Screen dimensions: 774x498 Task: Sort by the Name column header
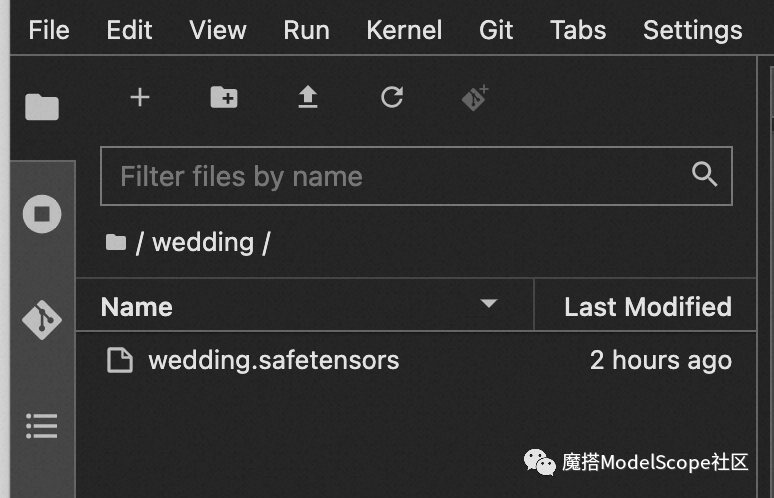pyautogui.click(x=137, y=307)
